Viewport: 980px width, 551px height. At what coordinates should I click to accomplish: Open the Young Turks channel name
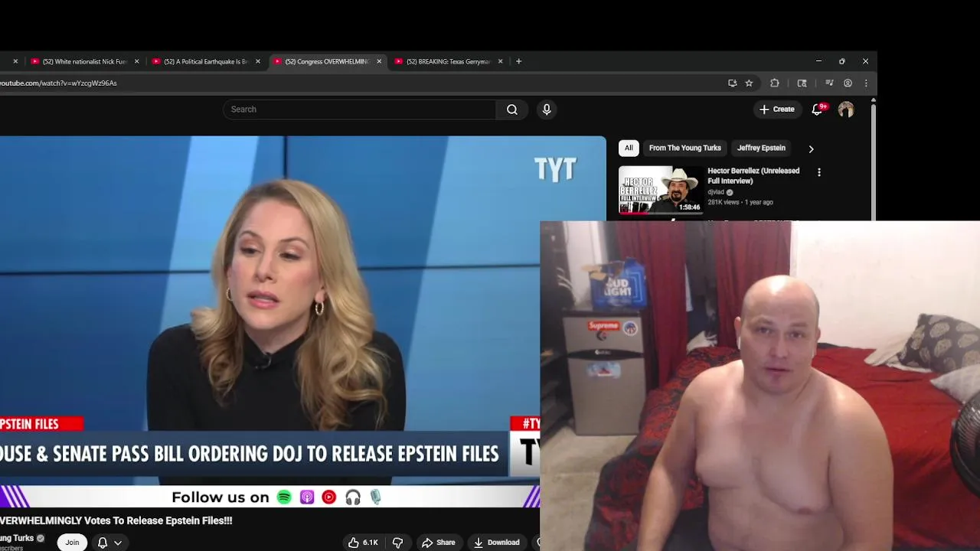[x=17, y=538]
